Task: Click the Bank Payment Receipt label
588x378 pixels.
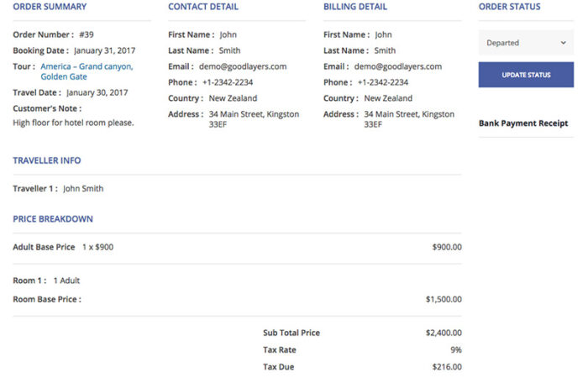Action: click(x=523, y=123)
